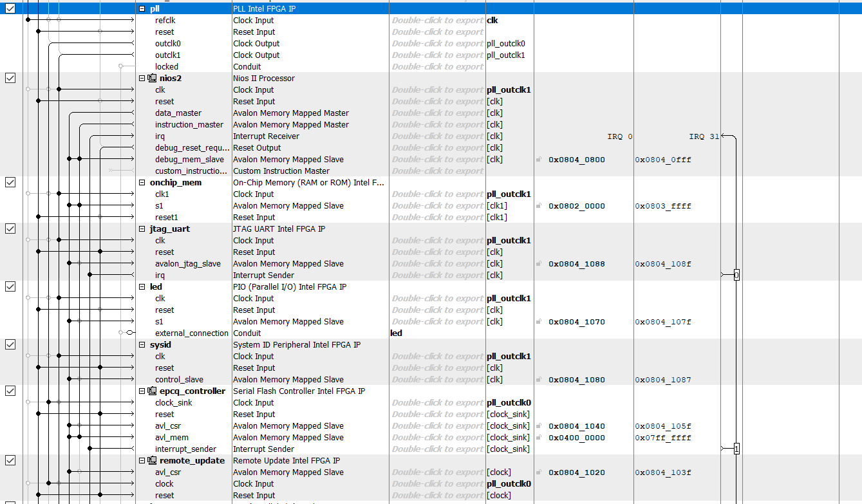The image size is (862, 504).
Task: Open the pll_outclk1 clock selector for nios2 clk
Action: [508, 89]
